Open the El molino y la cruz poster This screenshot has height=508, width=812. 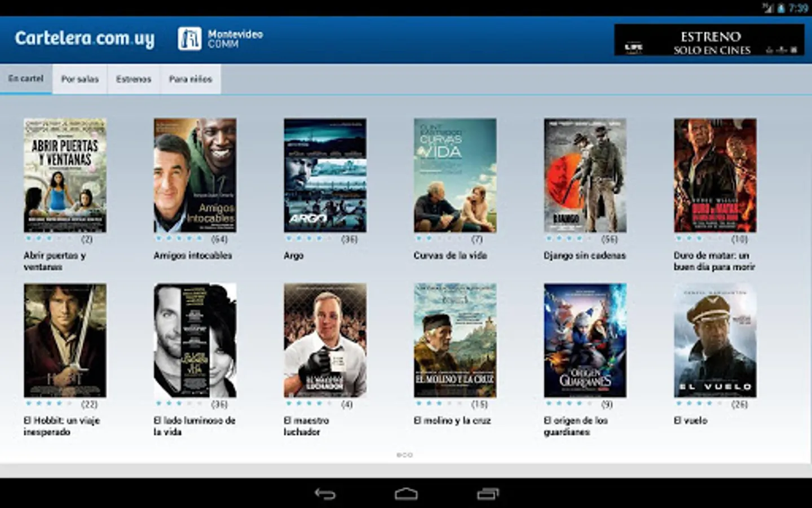(455, 340)
